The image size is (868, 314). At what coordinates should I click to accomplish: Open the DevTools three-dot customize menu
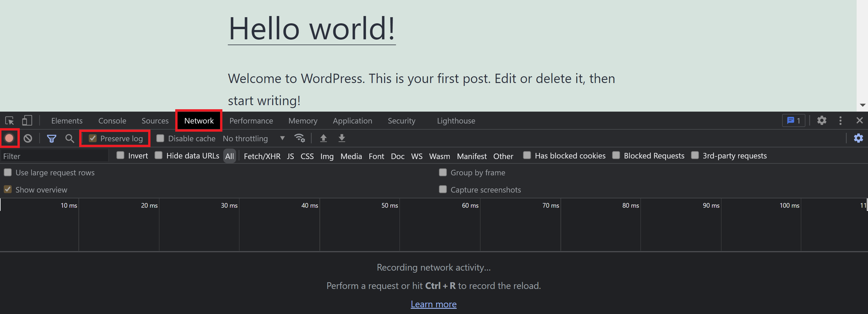pos(840,120)
